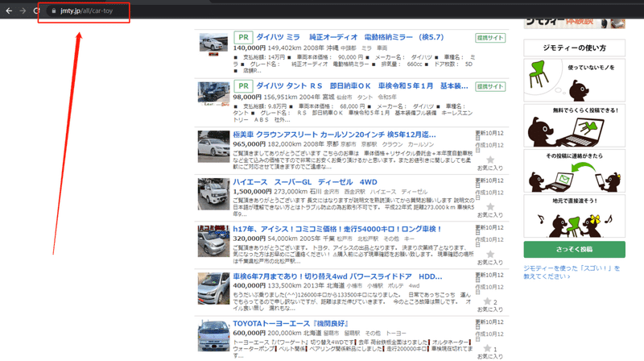Click the 使っていないモノを illustration
644x361 pixels.
coord(574,80)
